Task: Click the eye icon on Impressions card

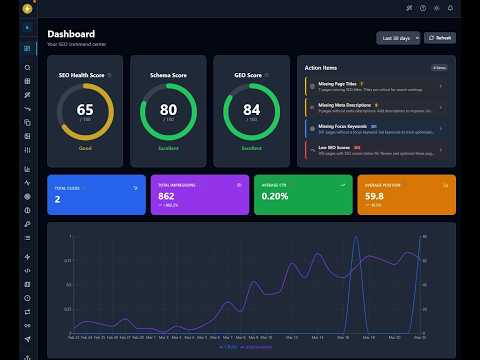Action: [239, 185]
